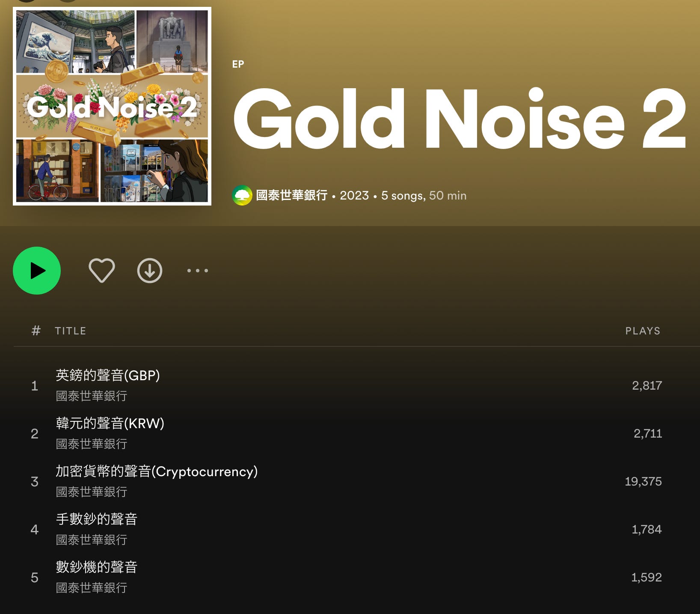
Task: Click the '5 songs, 50 min' text
Action: [424, 196]
